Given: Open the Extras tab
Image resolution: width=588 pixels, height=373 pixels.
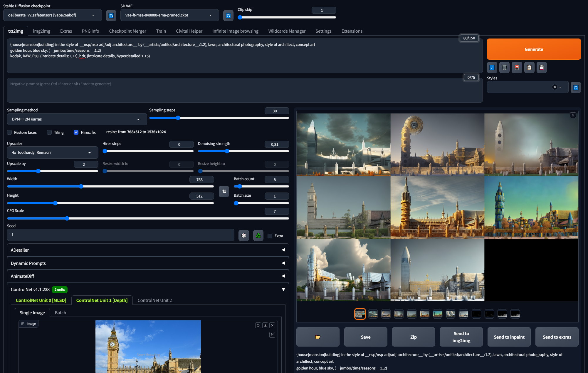Looking at the screenshot, I should [x=66, y=31].
